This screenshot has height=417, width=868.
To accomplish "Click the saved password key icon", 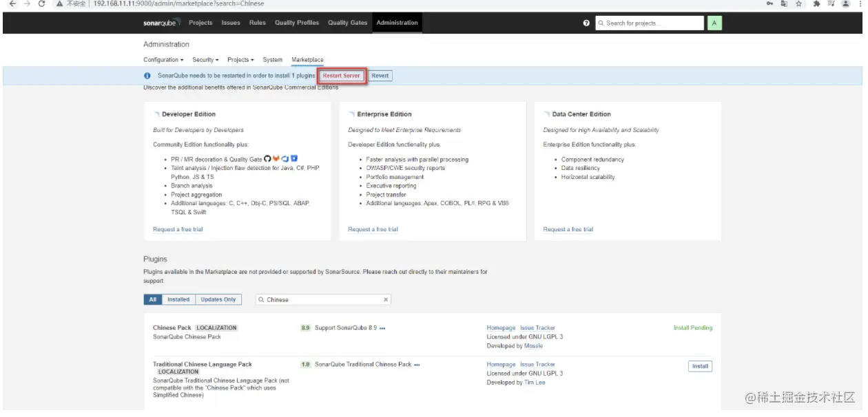I will coord(769,3).
